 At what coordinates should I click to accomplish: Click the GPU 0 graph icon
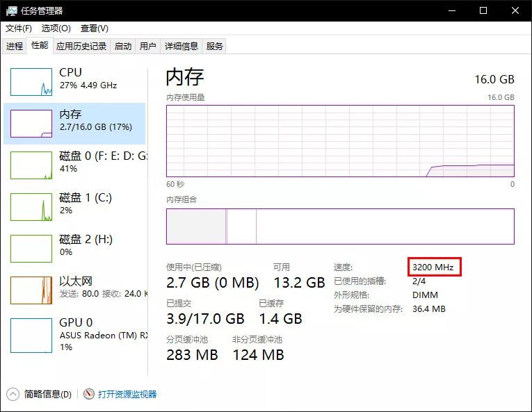click(31, 332)
